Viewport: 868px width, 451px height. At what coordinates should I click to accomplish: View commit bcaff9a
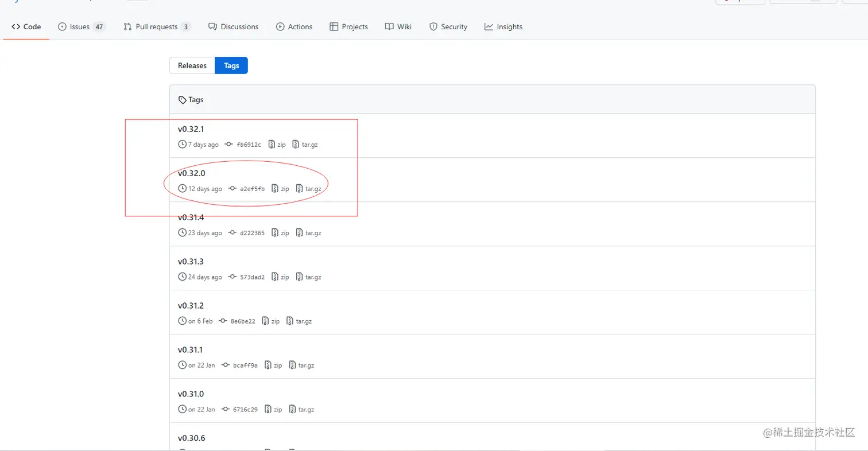[x=239, y=366]
